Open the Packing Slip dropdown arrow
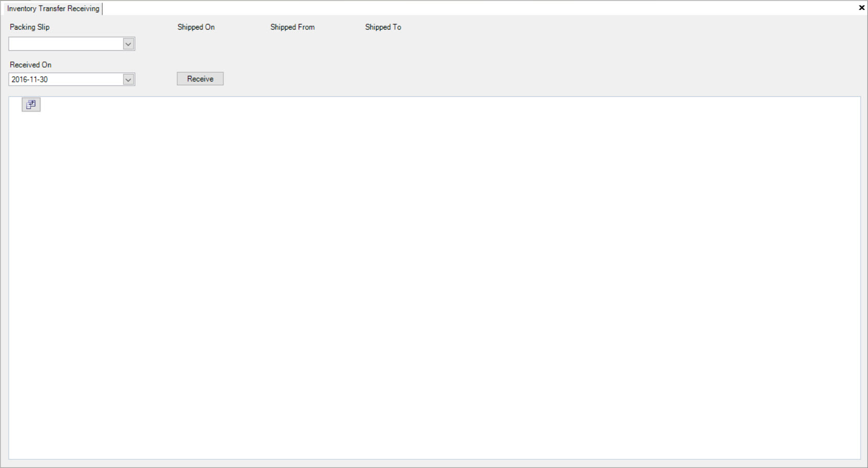The image size is (868, 468). point(128,44)
